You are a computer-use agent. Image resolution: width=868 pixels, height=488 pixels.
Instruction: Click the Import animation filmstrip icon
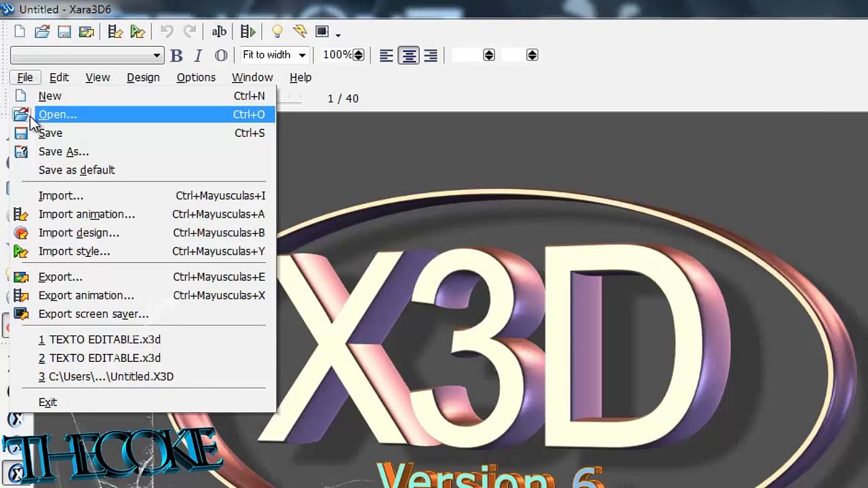(x=115, y=32)
